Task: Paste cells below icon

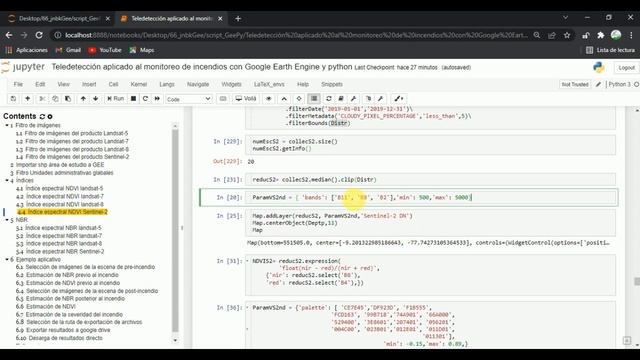Action: (68, 99)
